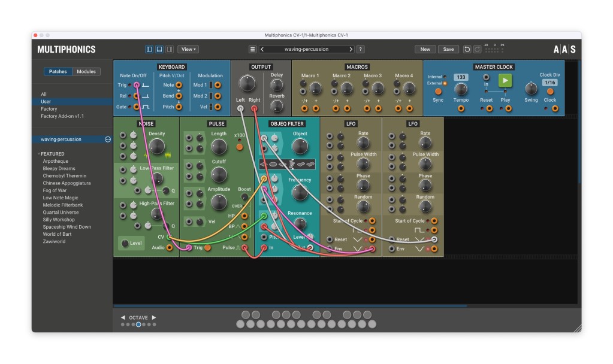
Task: Switch to the Modules tab
Action: click(86, 72)
